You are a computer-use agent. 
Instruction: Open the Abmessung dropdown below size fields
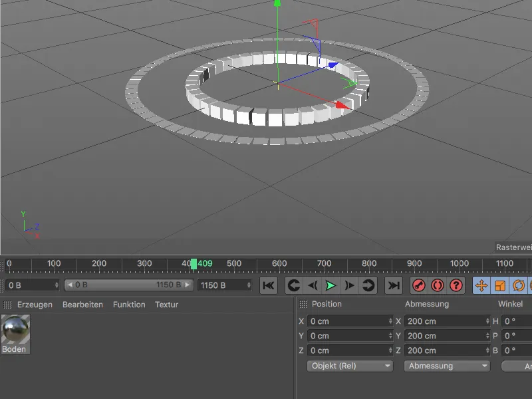point(447,366)
